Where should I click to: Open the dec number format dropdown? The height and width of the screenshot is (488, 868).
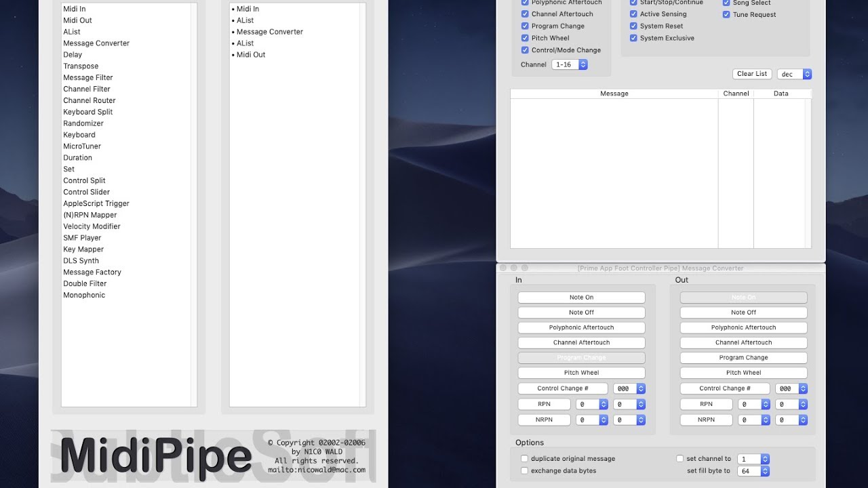[795, 75]
